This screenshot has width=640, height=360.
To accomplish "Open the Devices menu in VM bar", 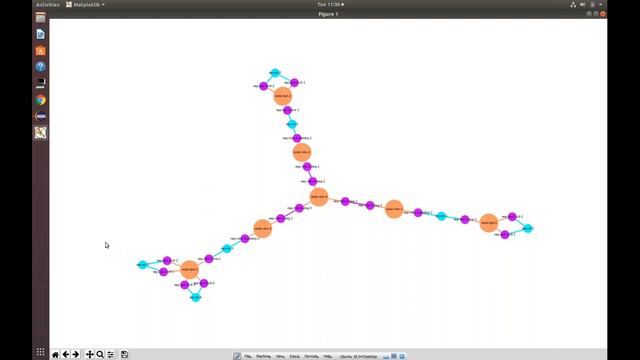I will tap(311, 357).
